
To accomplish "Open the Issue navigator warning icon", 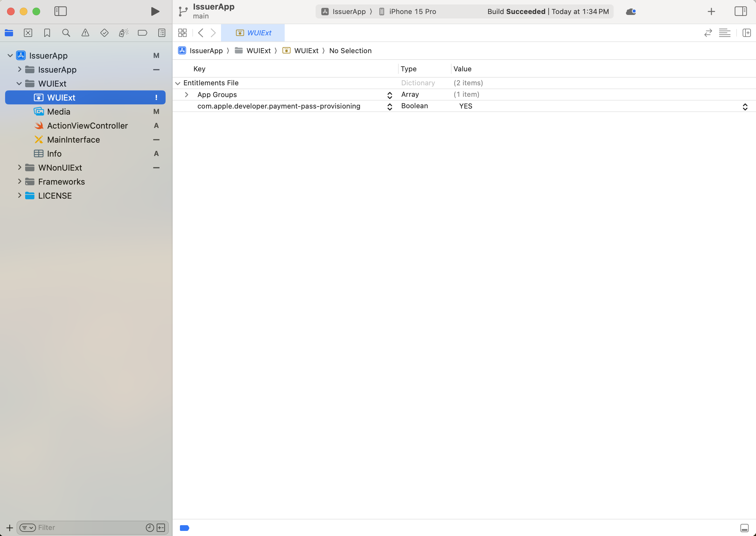I will pyautogui.click(x=85, y=33).
